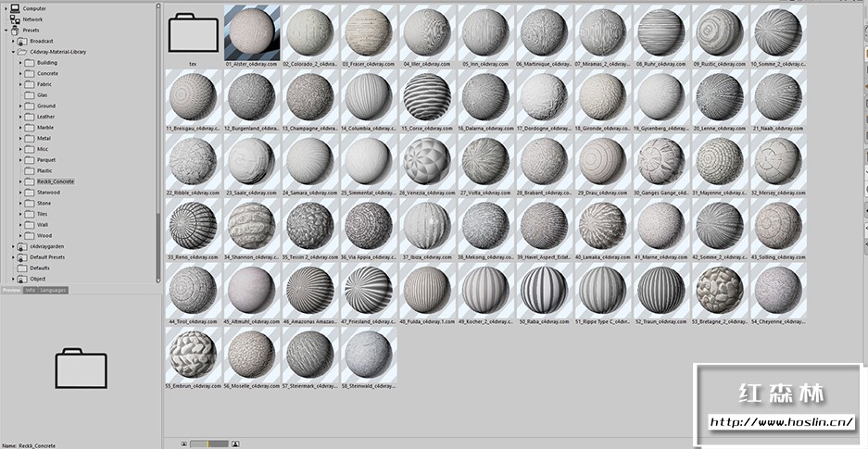Select the 01_Alster material sphere
The image size is (868, 449).
(252, 31)
